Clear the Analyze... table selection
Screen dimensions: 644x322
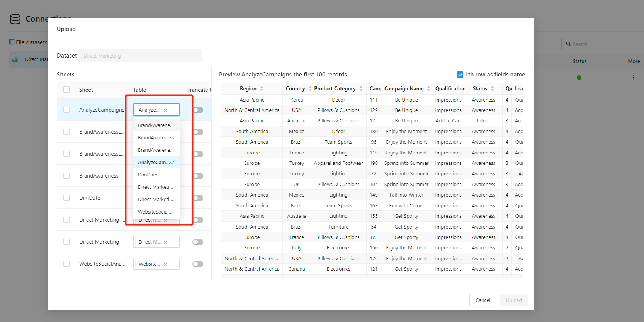(x=165, y=110)
